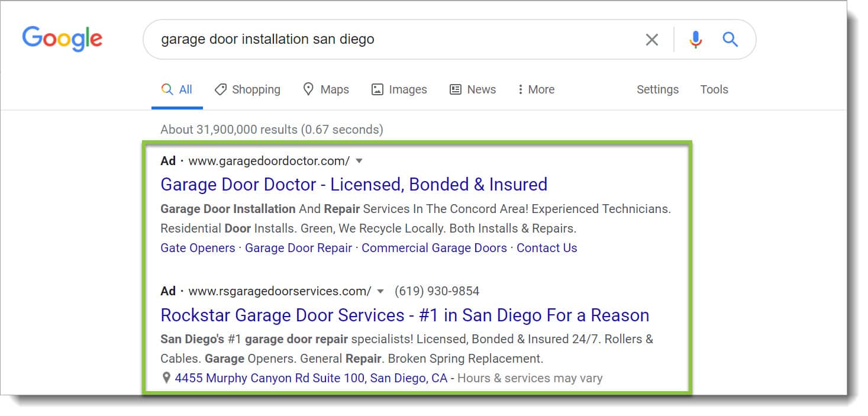Expand dropdown arrow beside rsgaragedoorservices.com URL
Viewport: 868px width, 416px height.
click(380, 291)
